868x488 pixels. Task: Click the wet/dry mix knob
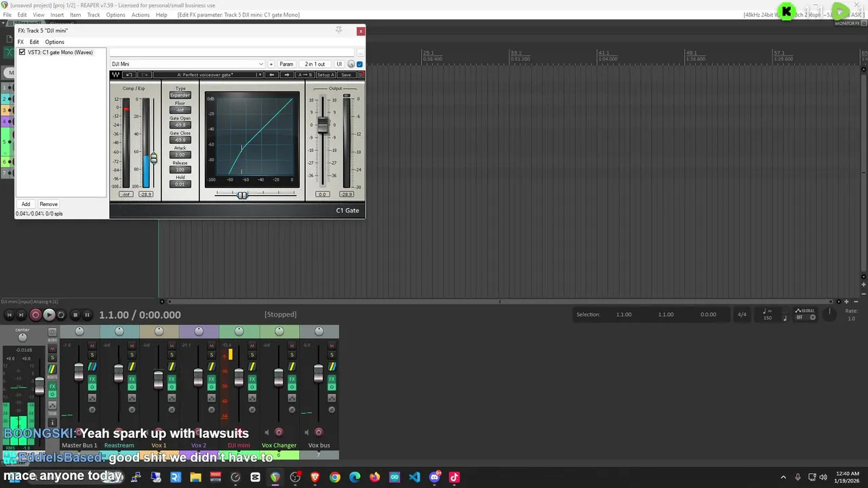[351, 64]
